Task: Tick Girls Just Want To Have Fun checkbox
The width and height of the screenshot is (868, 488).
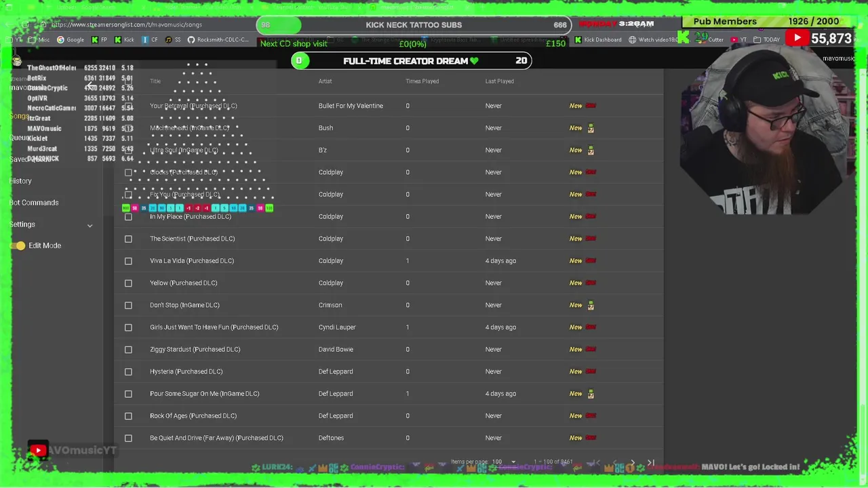Action: 128,327
